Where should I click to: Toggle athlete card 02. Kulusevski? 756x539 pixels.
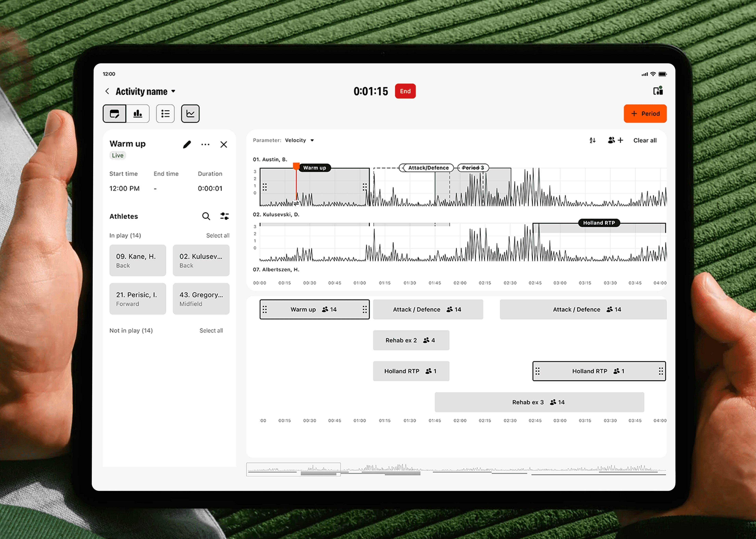[201, 260]
